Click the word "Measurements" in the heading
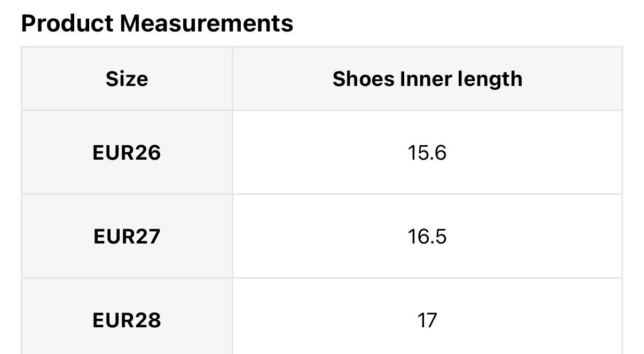This screenshot has height=354, width=644. click(206, 23)
